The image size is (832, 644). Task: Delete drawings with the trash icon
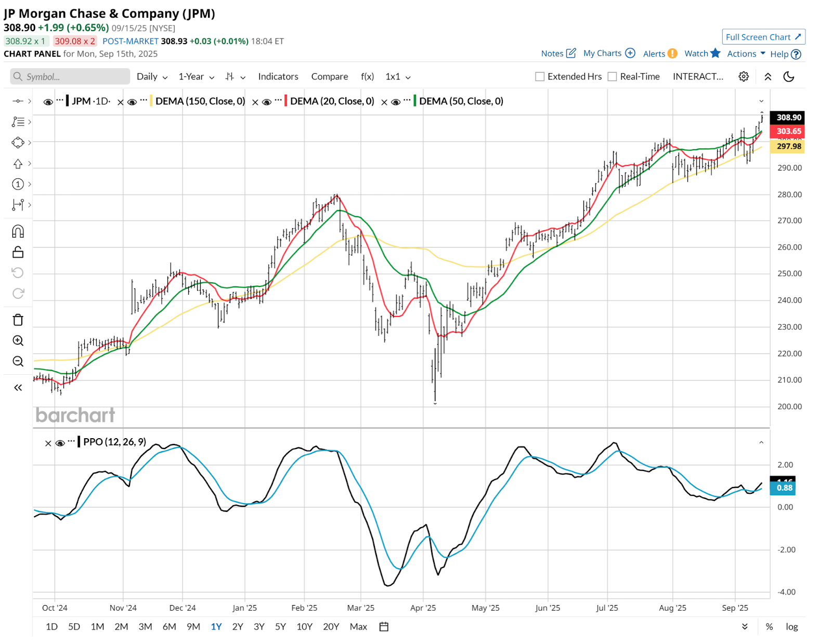(x=18, y=320)
